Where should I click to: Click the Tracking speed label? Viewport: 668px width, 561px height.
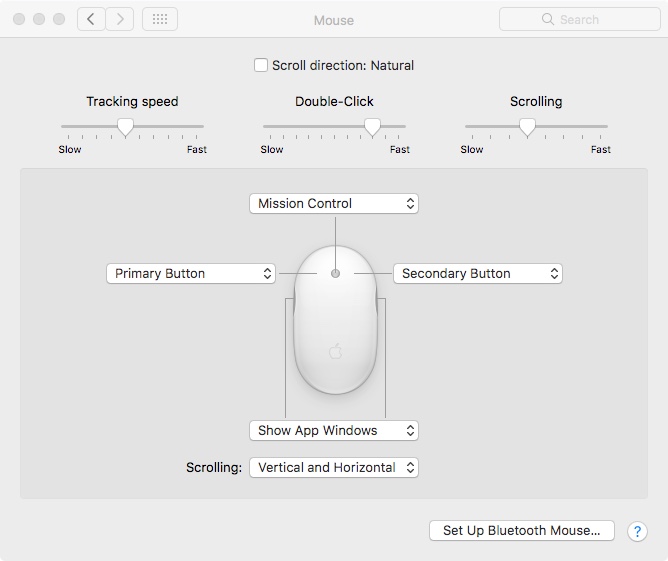coord(132,102)
